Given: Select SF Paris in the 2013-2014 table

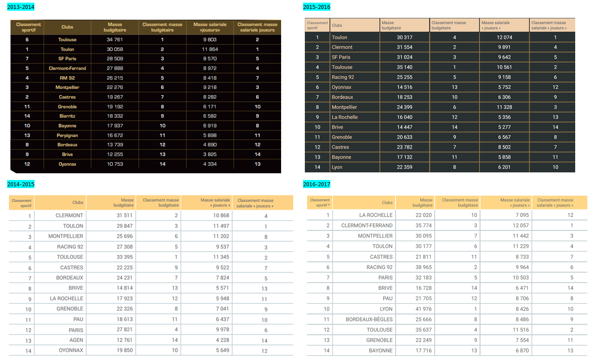Looking at the screenshot, I should [x=67, y=59].
